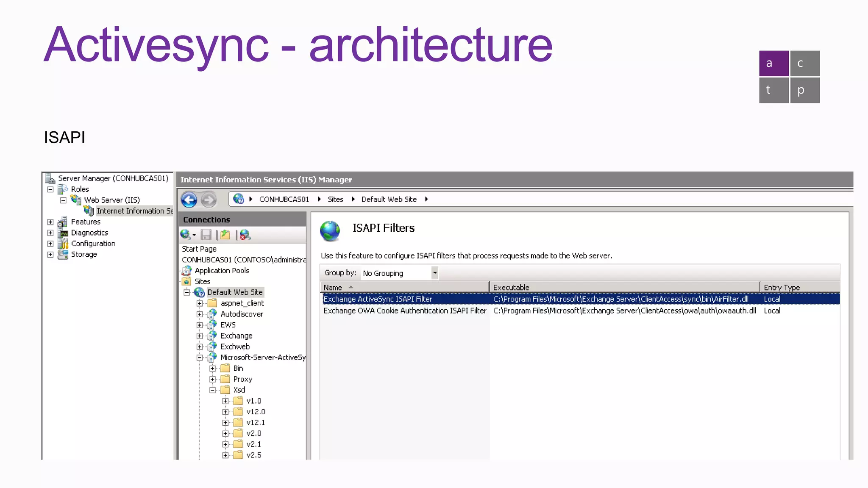Image resolution: width=868 pixels, height=488 pixels.
Task: Click the globe icon in address bar
Action: point(239,199)
